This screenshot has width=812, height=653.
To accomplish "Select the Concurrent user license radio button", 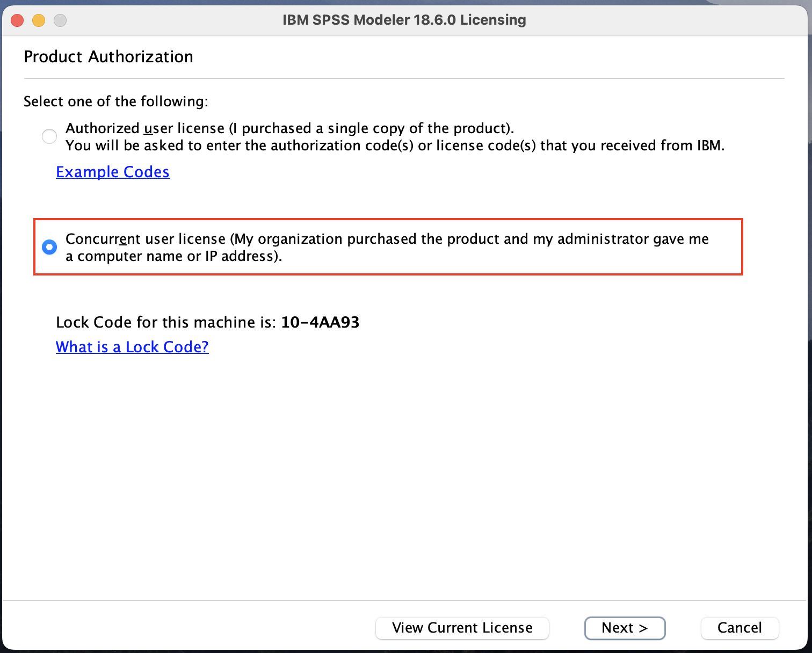I will (49, 247).
